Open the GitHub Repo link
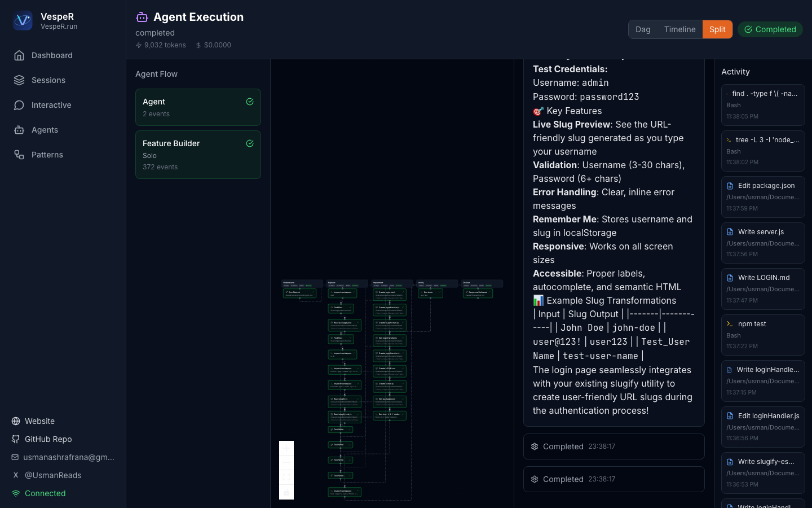 pyautogui.click(x=48, y=439)
